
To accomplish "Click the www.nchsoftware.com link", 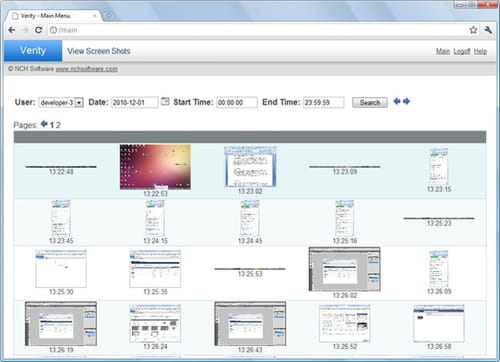I will pyautogui.click(x=87, y=69).
